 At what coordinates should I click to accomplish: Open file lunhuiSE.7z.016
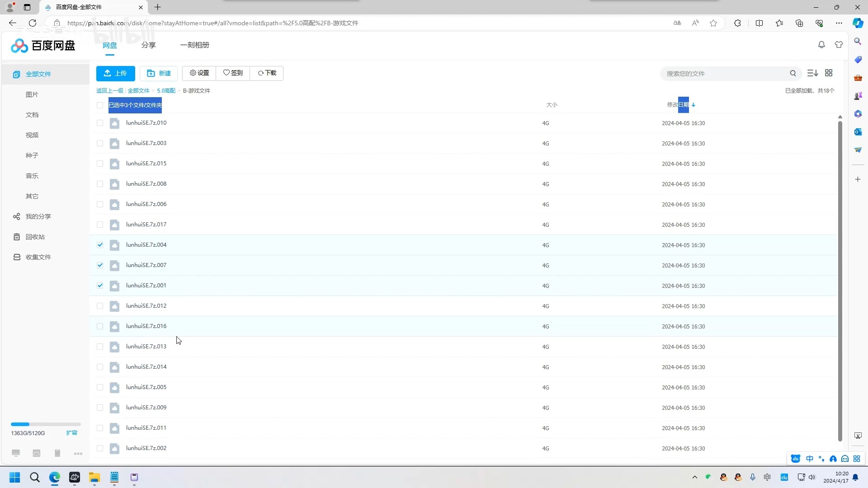(x=146, y=326)
